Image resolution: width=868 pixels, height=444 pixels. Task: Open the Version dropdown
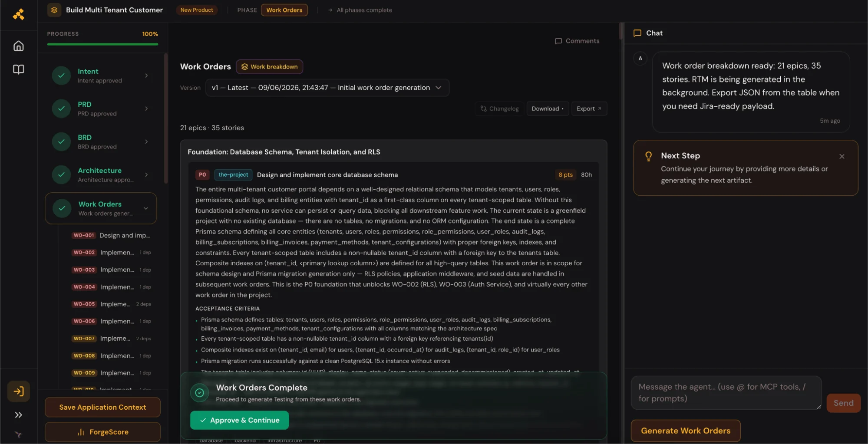(x=327, y=88)
